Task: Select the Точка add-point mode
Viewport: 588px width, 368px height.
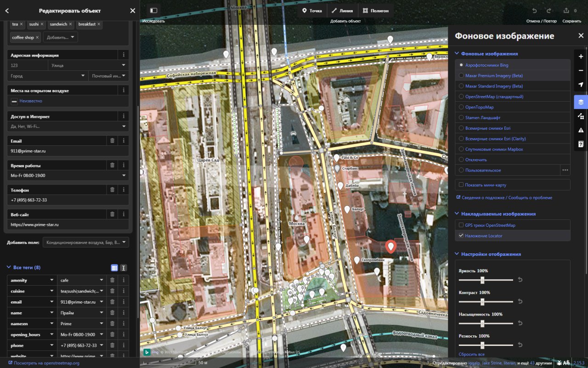Action: (x=312, y=11)
